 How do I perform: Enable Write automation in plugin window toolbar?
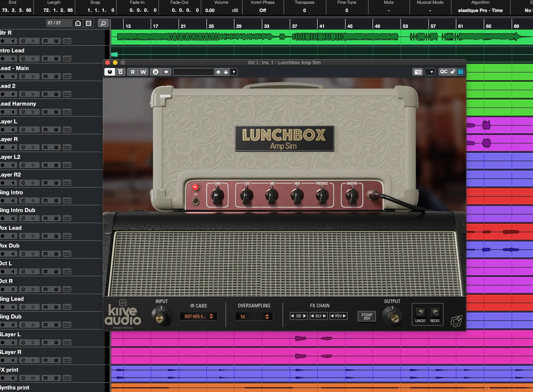click(143, 72)
